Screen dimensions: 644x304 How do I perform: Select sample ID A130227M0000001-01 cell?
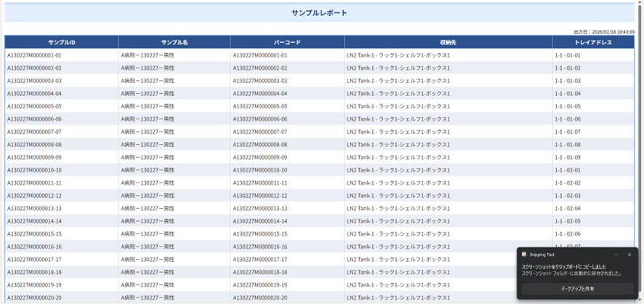[34, 55]
